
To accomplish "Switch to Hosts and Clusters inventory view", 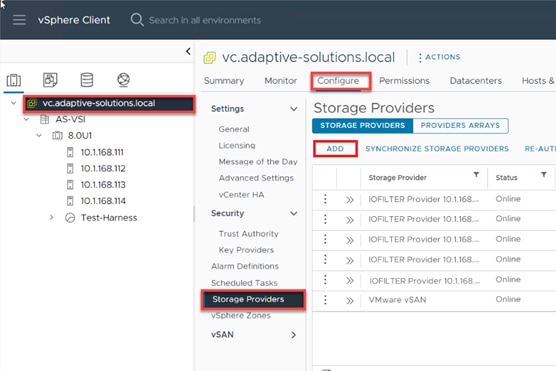I will (14, 80).
